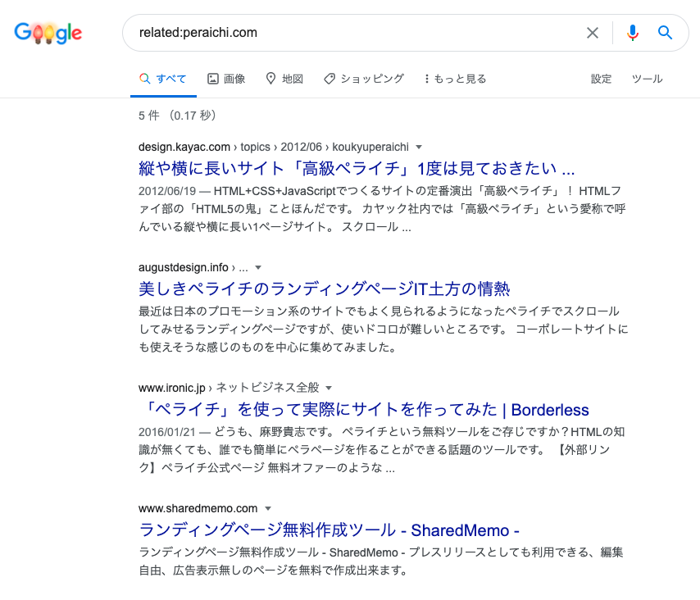Start voice search with microphone
Image resolution: width=700 pixels, height=600 pixels.
pos(632,33)
